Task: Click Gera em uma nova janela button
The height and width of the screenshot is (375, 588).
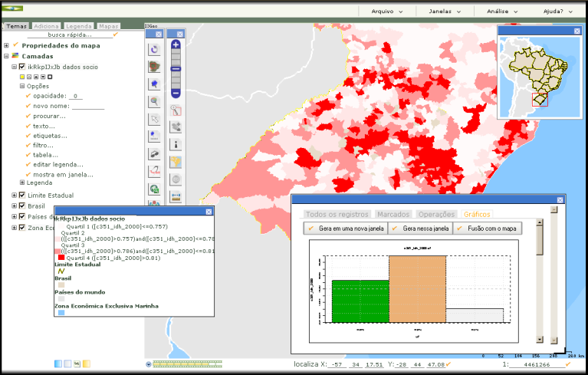Action: [344, 229]
